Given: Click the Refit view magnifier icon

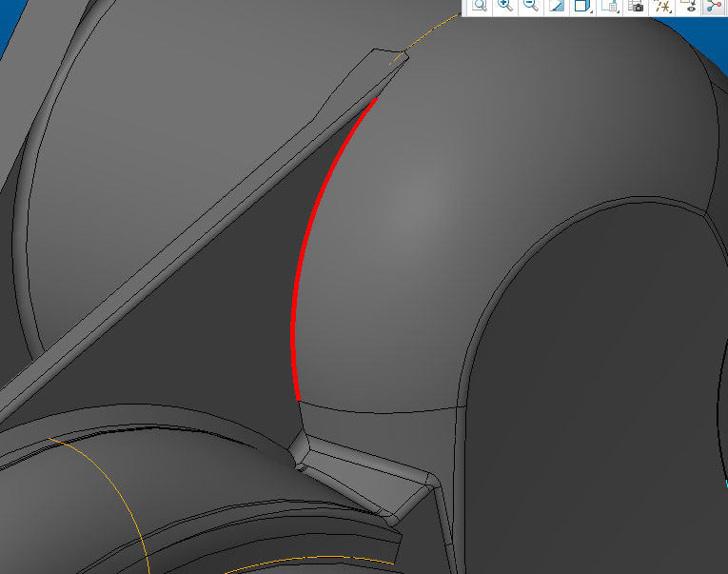Looking at the screenshot, I should click(x=479, y=7).
